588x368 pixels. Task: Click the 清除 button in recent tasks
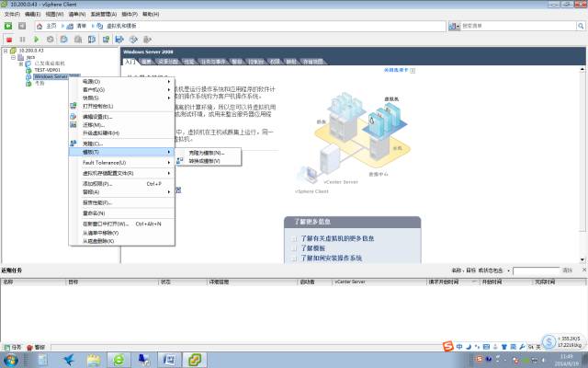(x=568, y=270)
